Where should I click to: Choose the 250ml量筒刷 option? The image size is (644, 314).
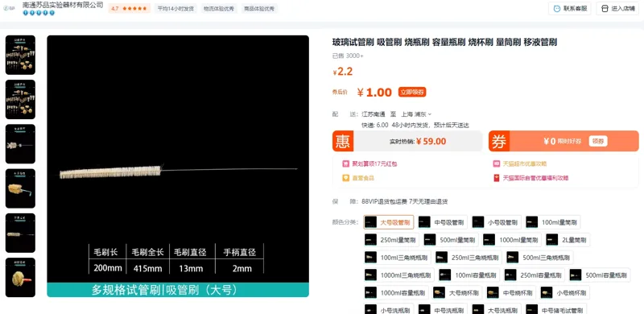[391, 240]
